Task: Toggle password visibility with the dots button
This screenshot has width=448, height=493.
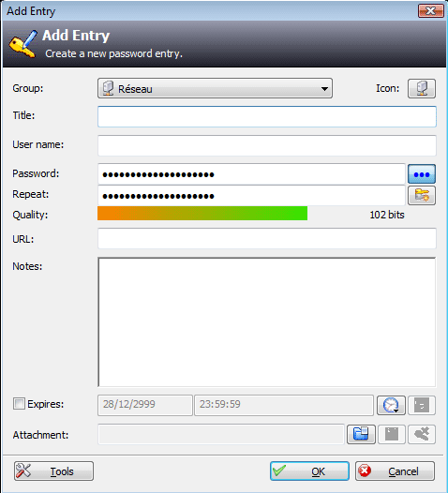Action: tap(422, 174)
